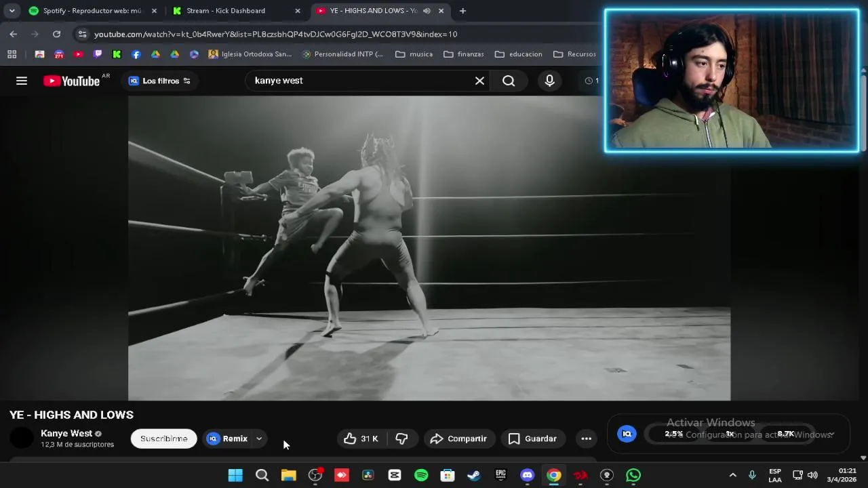Screen dimensions: 868x488
Task: Open the Twitch bookmark icon
Action: click(x=98, y=54)
